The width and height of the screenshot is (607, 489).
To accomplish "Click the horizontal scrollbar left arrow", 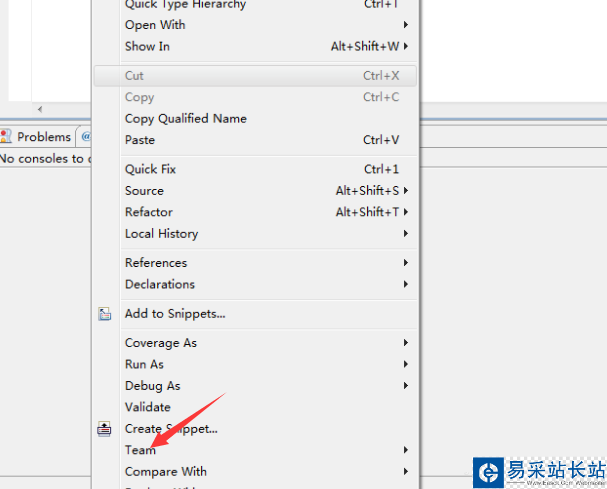I will pos(40,109).
